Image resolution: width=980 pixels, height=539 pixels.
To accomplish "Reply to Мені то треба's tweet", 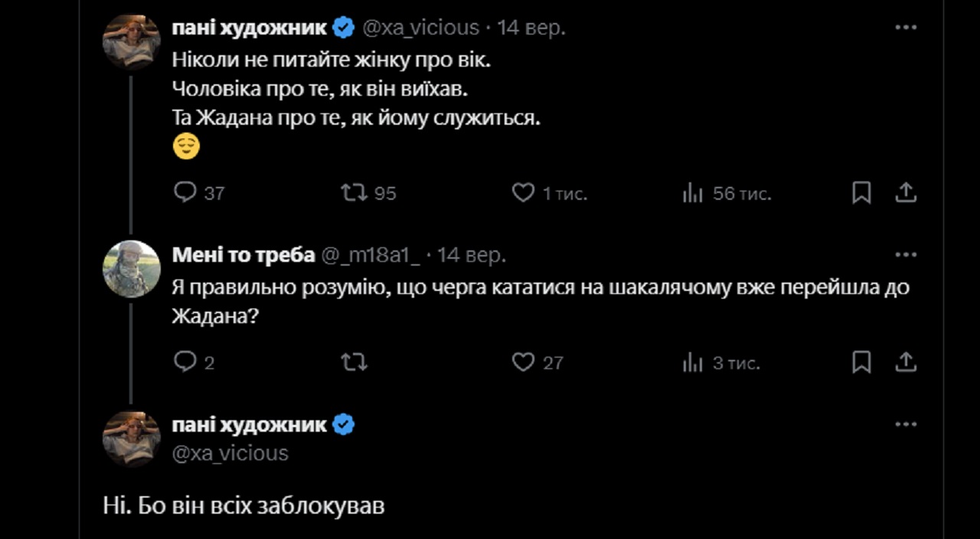I will click(x=186, y=361).
